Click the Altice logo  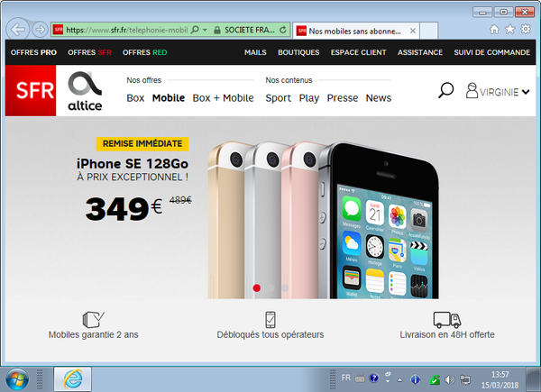(85, 91)
